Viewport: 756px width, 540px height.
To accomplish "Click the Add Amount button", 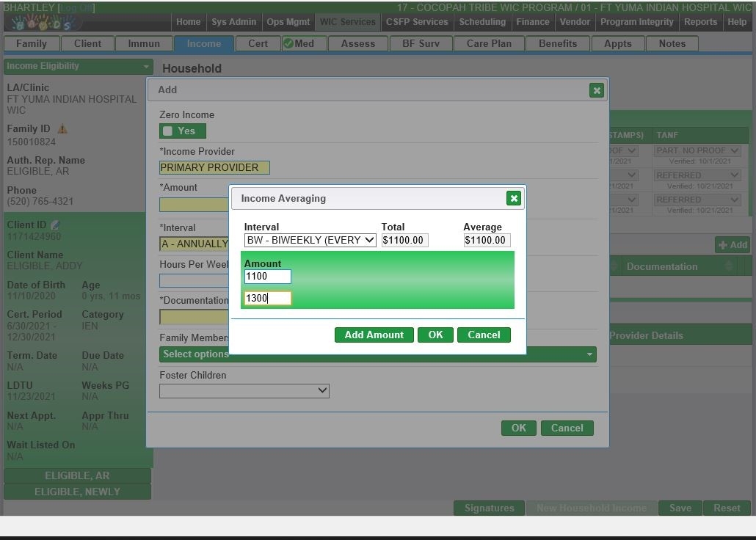I will [x=374, y=335].
